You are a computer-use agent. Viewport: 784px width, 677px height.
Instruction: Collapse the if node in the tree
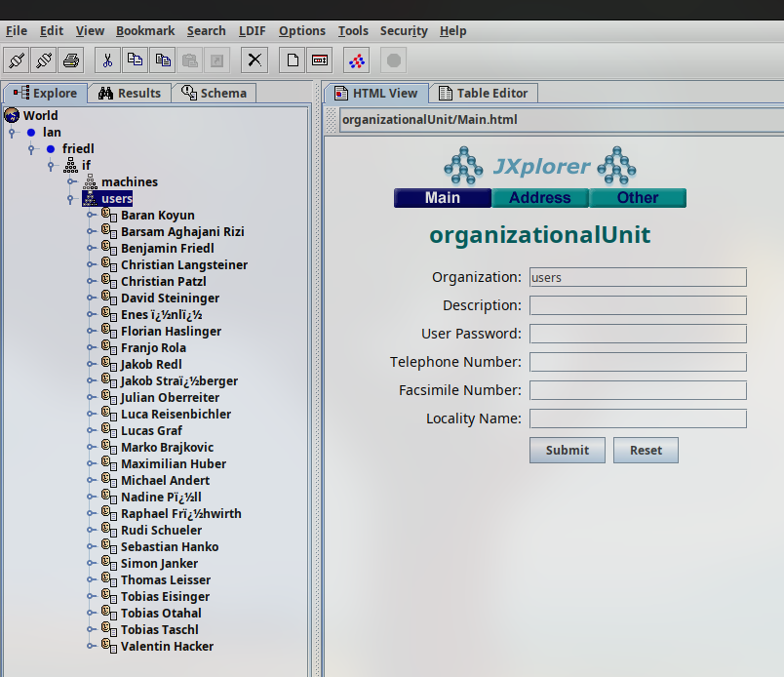(50, 166)
